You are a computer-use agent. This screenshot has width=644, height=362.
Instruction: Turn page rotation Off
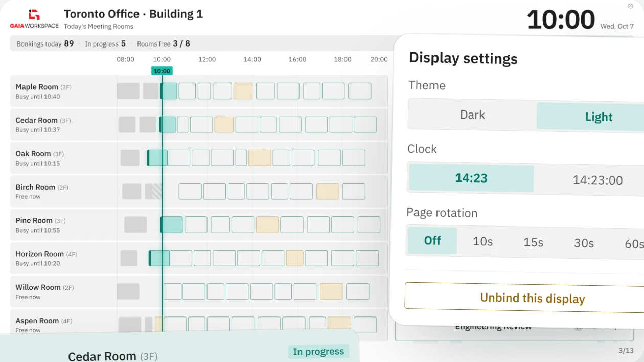(432, 240)
